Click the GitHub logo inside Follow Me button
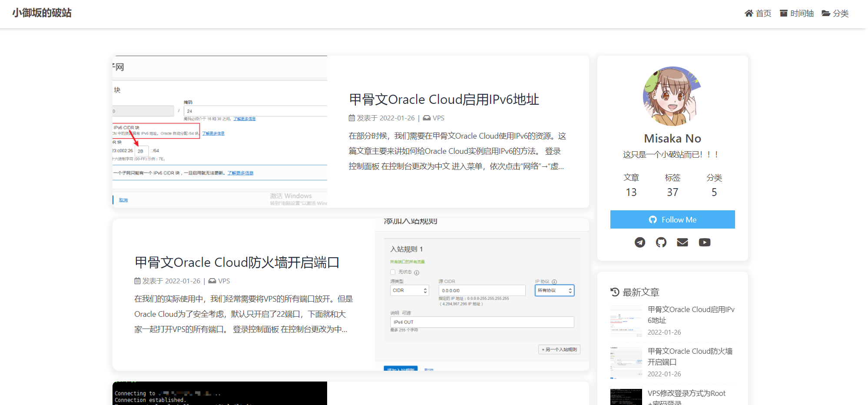 pyautogui.click(x=653, y=219)
